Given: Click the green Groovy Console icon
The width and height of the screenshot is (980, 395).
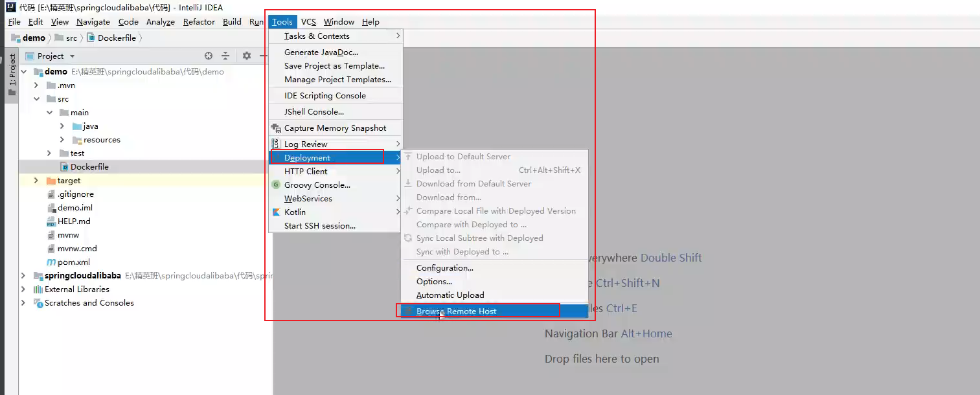Looking at the screenshot, I should pos(276,185).
